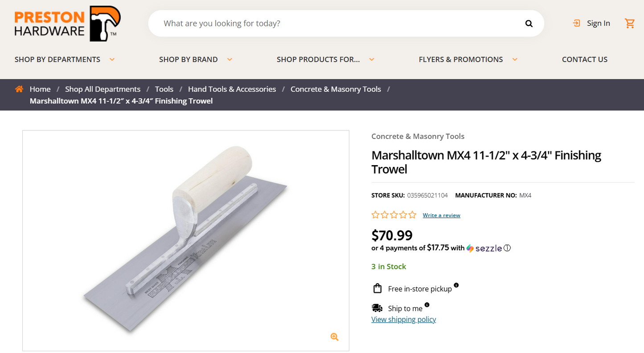Open the Shop Products For menu
Image resolution: width=644 pixels, height=353 pixels.
click(318, 59)
